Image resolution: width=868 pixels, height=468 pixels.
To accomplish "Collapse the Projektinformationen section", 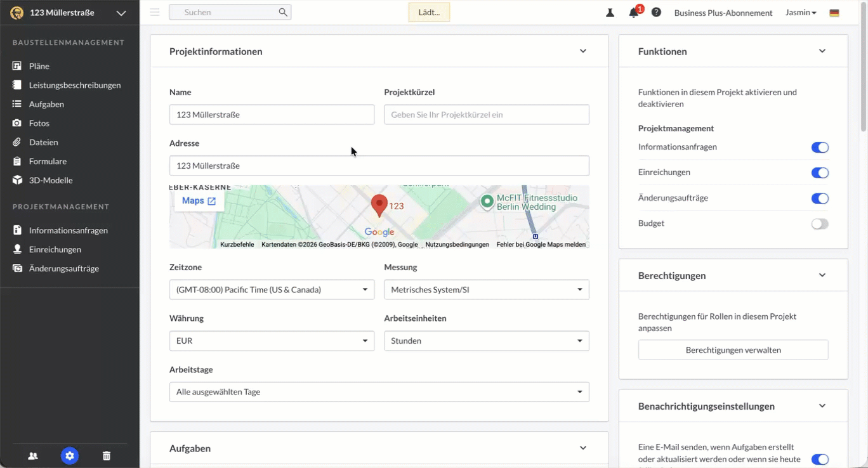I will 582,51.
